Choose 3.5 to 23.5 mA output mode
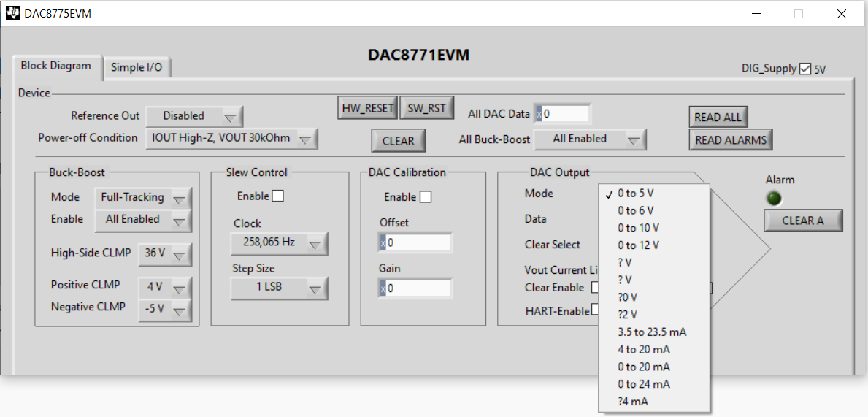 [654, 332]
